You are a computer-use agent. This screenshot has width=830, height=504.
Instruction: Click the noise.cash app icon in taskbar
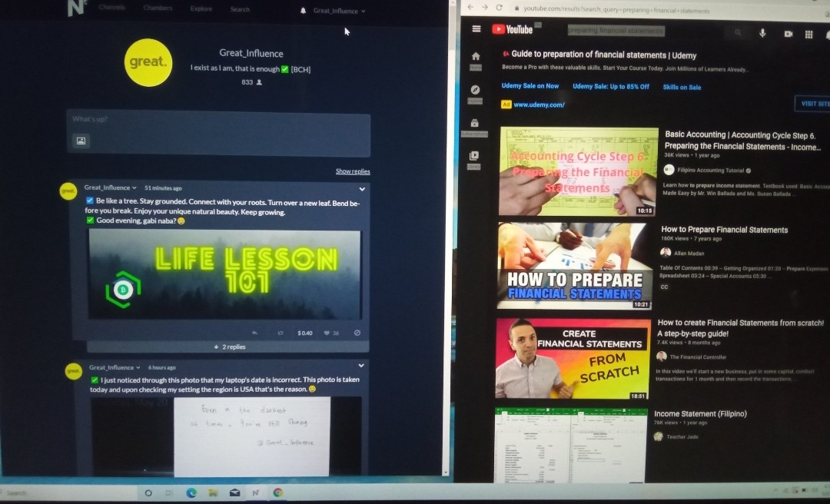(256, 493)
